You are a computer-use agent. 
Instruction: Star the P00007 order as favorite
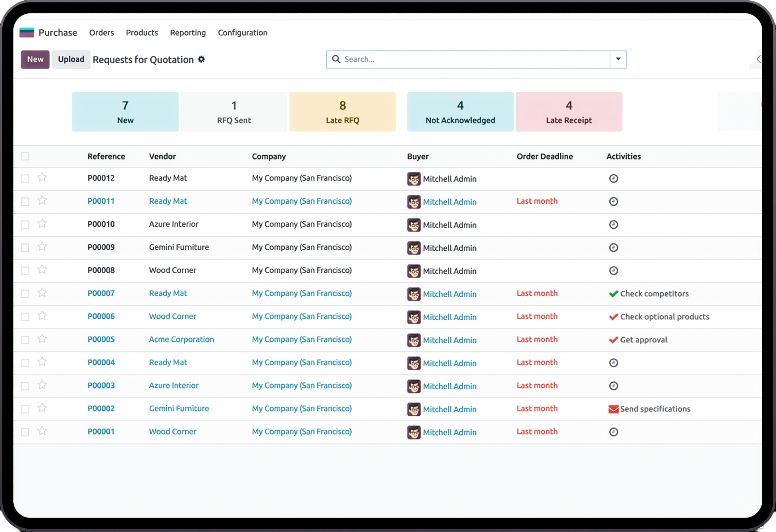[x=42, y=293]
